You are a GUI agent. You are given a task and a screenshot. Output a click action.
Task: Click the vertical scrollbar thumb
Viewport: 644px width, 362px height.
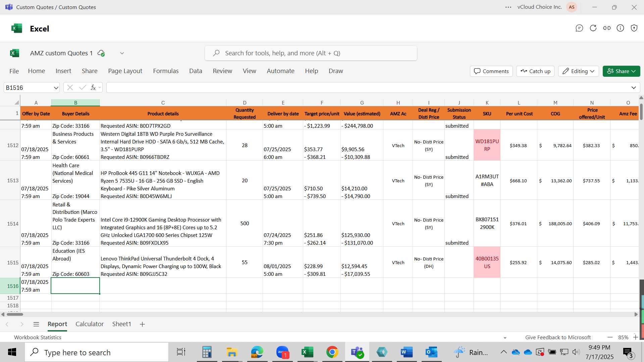pos(641,112)
